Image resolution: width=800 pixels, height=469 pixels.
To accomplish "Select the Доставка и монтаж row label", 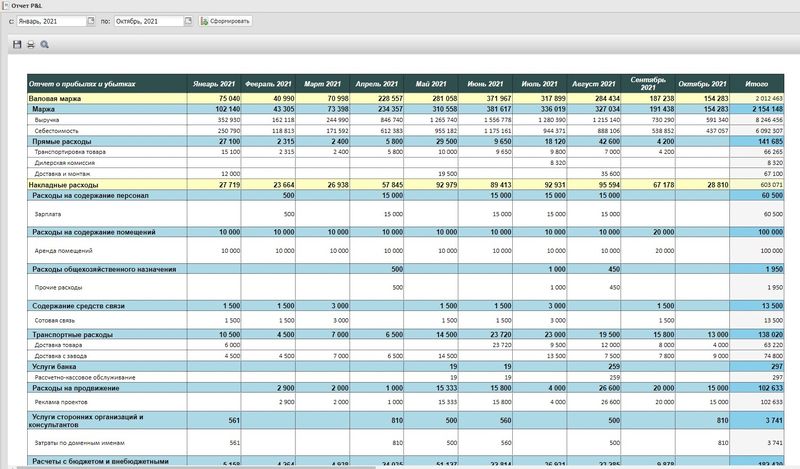I will (x=62, y=174).
